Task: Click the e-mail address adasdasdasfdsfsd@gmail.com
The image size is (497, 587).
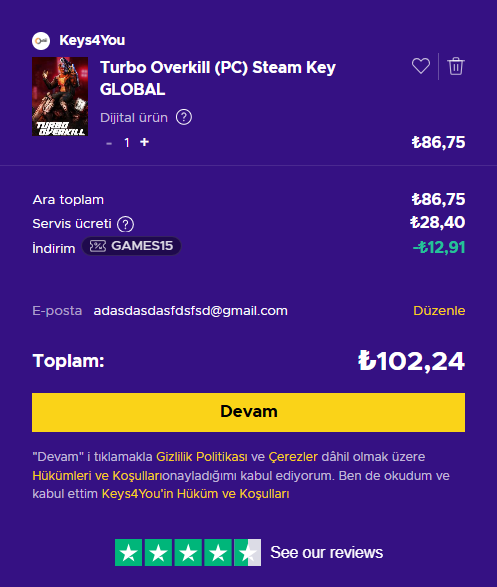Action: [x=190, y=311]
